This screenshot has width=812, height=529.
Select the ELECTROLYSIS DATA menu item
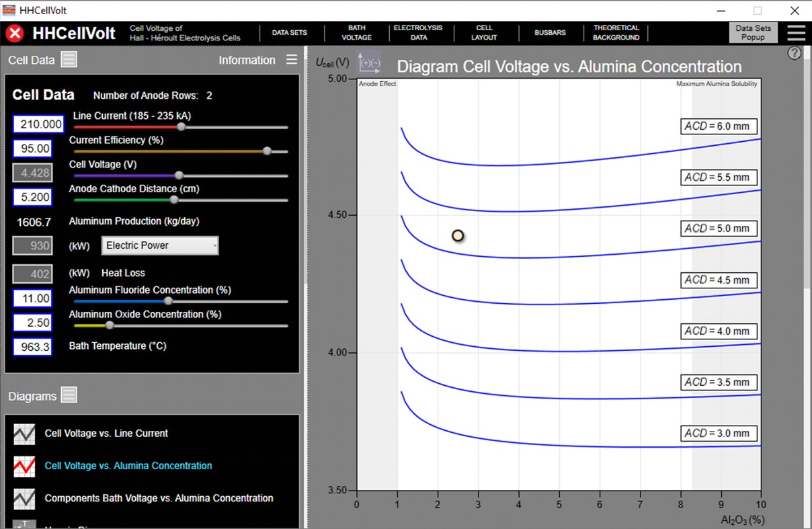pyautogui.click(x=419, y=32)
